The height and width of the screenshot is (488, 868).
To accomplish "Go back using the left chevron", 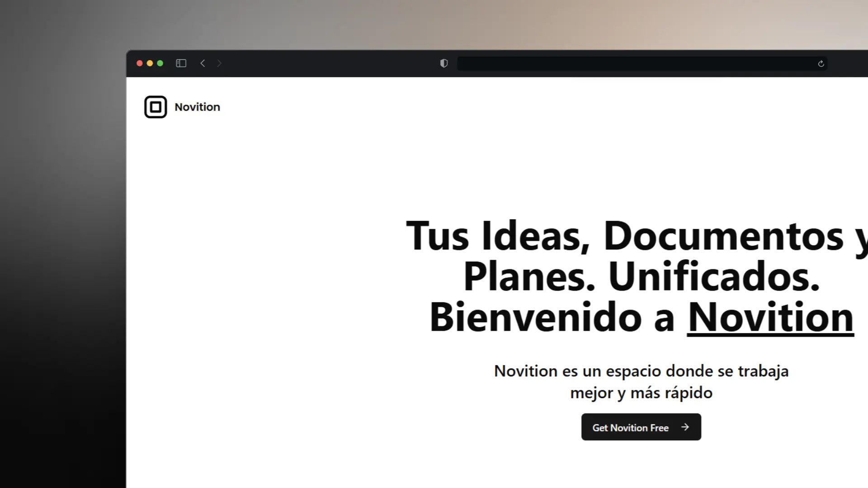I will tap(203, 63).
